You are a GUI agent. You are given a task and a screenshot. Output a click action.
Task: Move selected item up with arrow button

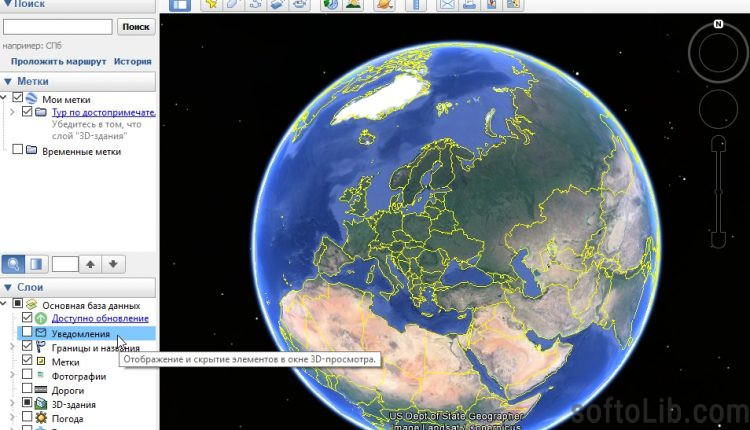pyautogui.click(x=90, y=264)
